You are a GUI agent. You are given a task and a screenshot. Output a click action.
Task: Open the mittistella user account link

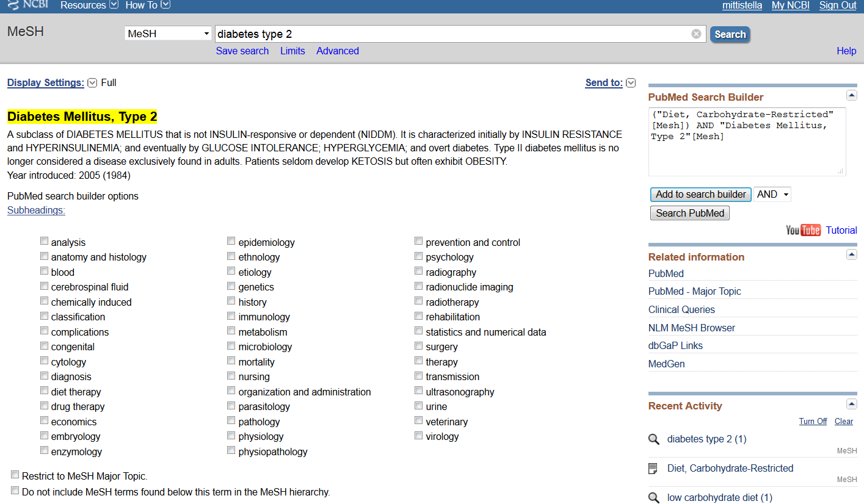(742, 5)
